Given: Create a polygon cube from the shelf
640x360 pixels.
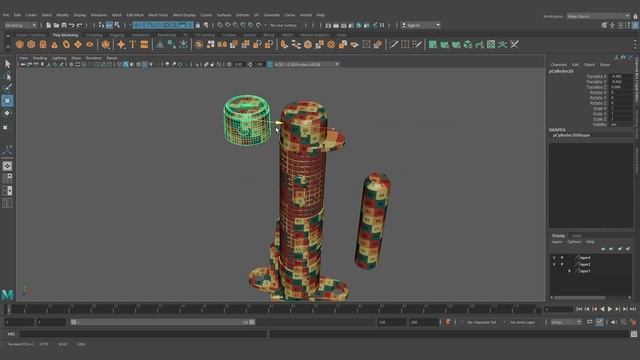Looking at the screenshot, I should tap(31, 44).
